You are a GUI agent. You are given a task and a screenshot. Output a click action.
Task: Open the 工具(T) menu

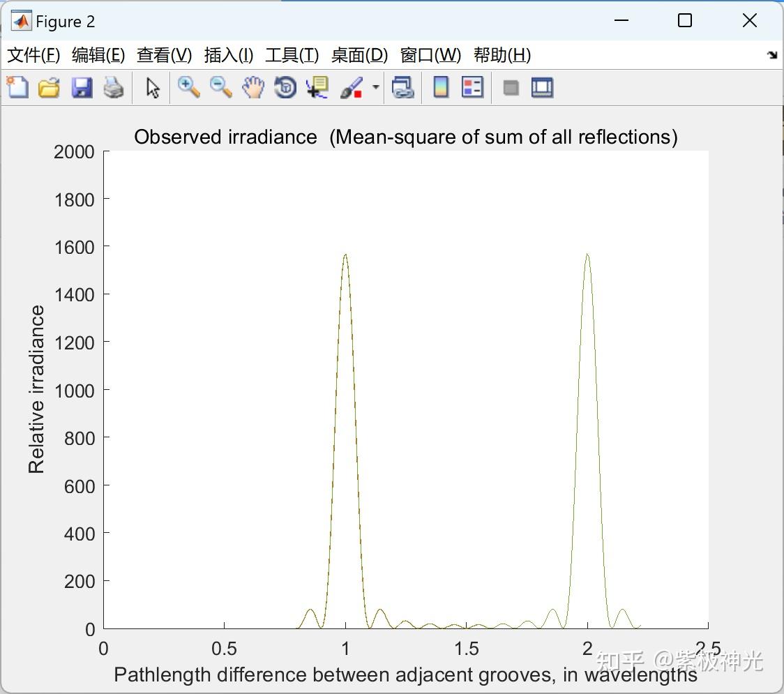[292, 55]
